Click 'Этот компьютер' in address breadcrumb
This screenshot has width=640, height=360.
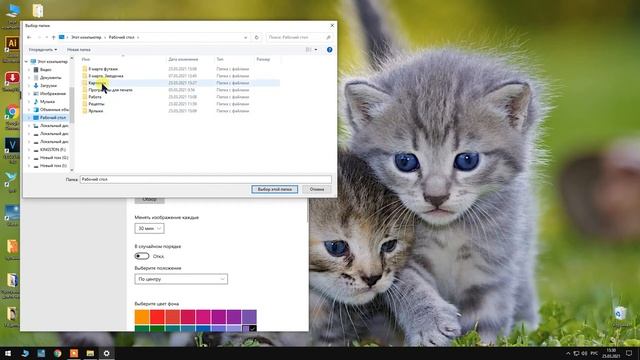86,37
